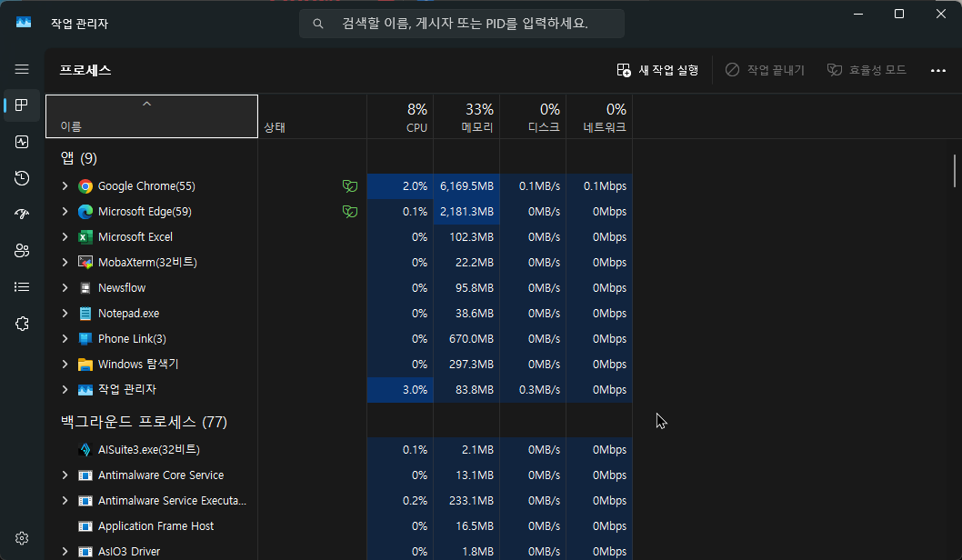This screenshot has height=560, width=962.
Task: Click the Windows 탐색기 folder icon
Action: pyautogui.click(x=85, y=365)
